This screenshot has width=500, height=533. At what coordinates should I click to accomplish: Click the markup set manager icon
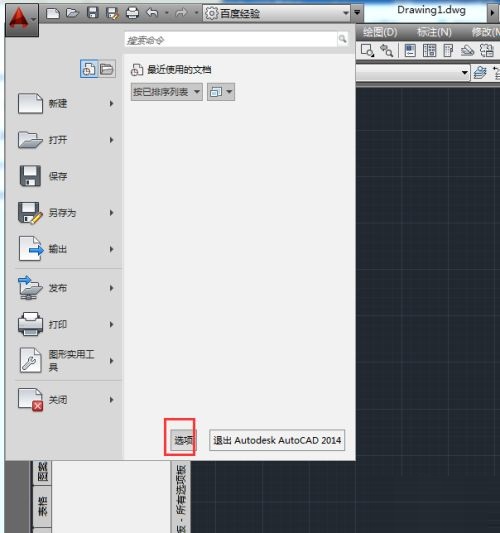coord(486,51)
